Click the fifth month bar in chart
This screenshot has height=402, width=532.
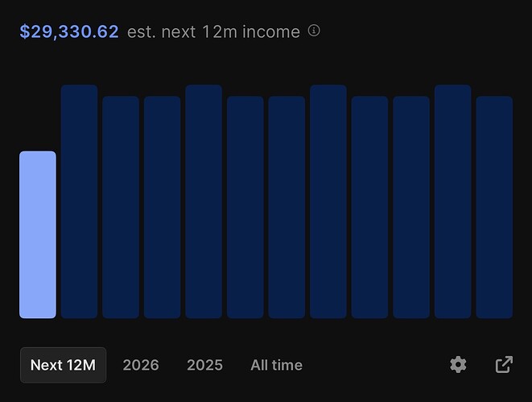click(x=204, y=201)
